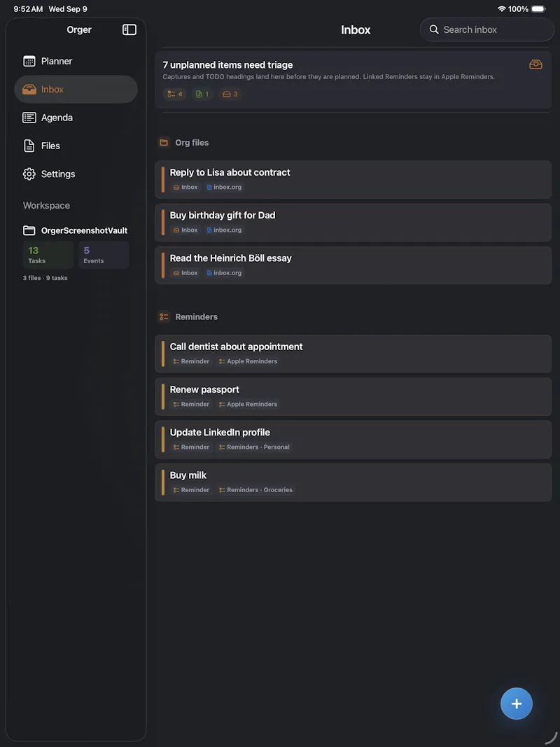Open Settings from sidebar
The height and width of the screenshot is (747, 560).
(x=76, y=174)
